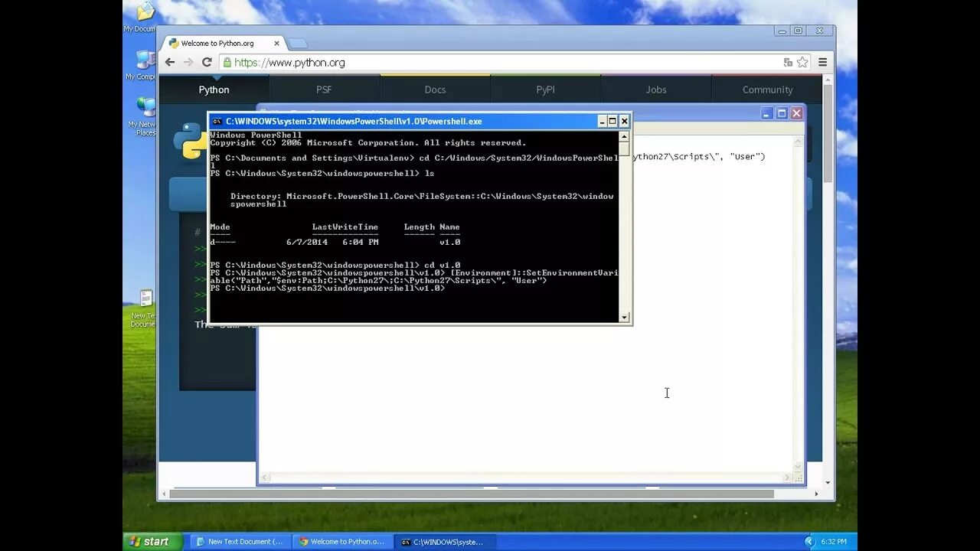Select New Text Document desktop icon

pos(144,308)
